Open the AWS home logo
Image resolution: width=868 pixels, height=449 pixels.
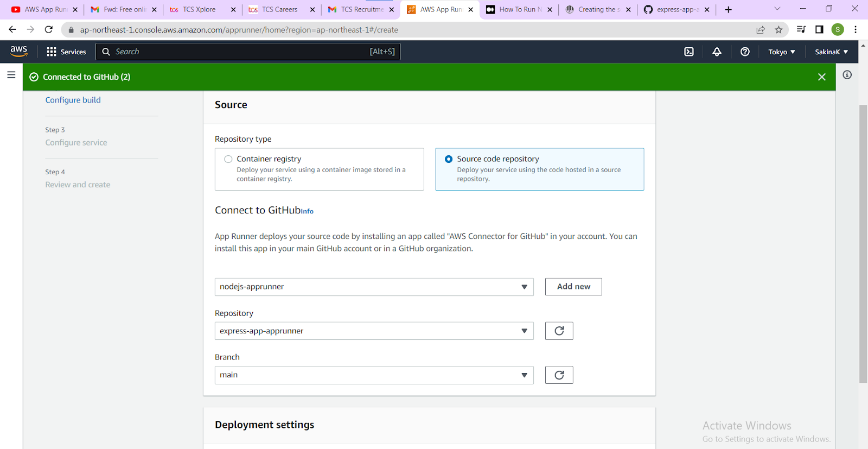click(x=18, y=51)
